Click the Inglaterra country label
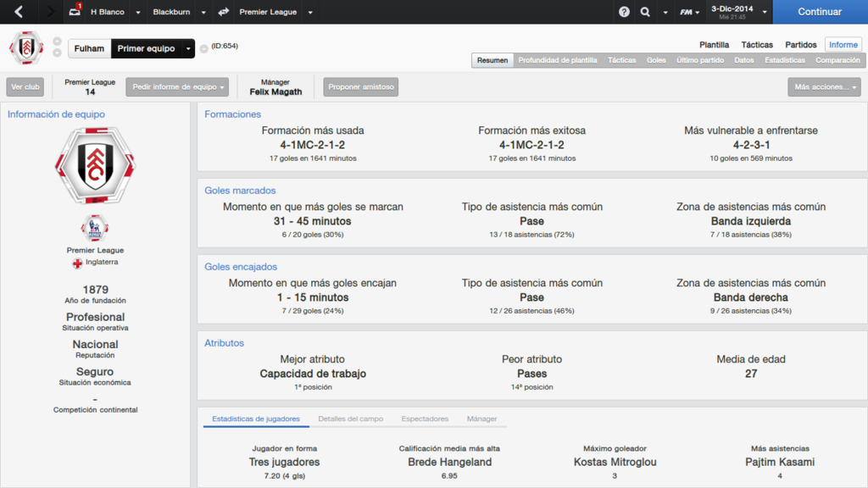 coord(102,263)
